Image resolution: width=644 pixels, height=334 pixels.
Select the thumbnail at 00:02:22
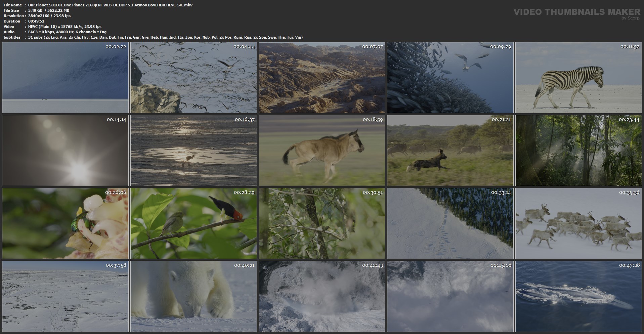pos(65,78)
